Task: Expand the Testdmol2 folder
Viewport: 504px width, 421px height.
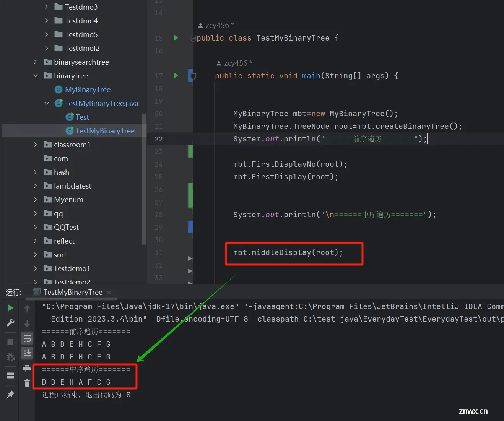Action: coord(46,48)
